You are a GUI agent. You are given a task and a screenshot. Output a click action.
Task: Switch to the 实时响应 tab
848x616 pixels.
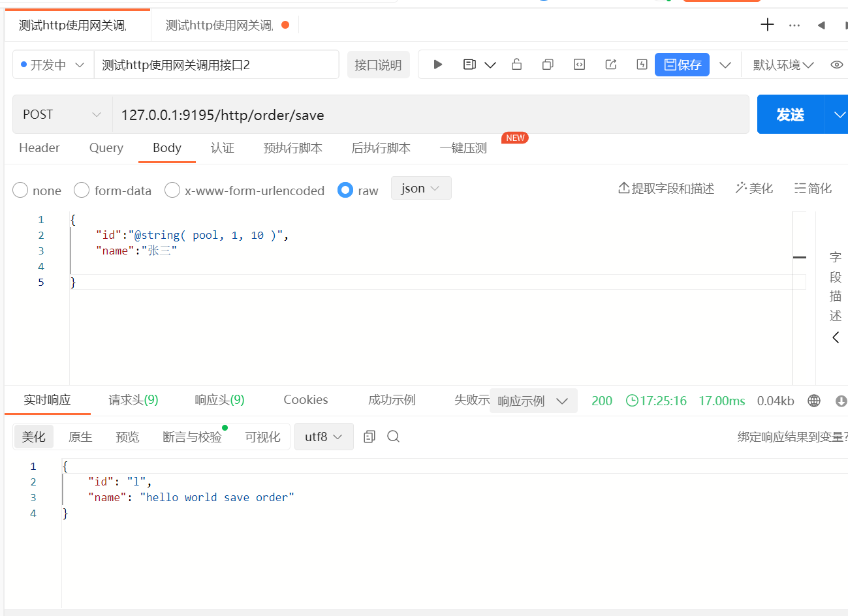point(47,400)
